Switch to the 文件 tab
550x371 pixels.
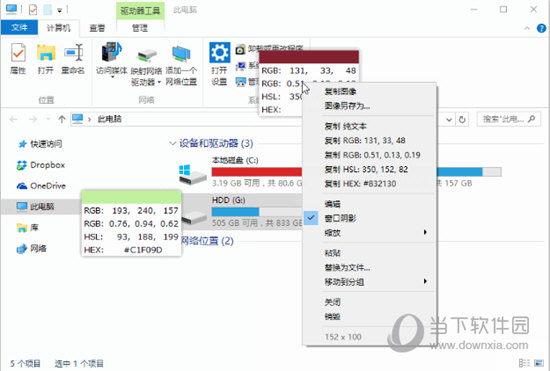19,28
